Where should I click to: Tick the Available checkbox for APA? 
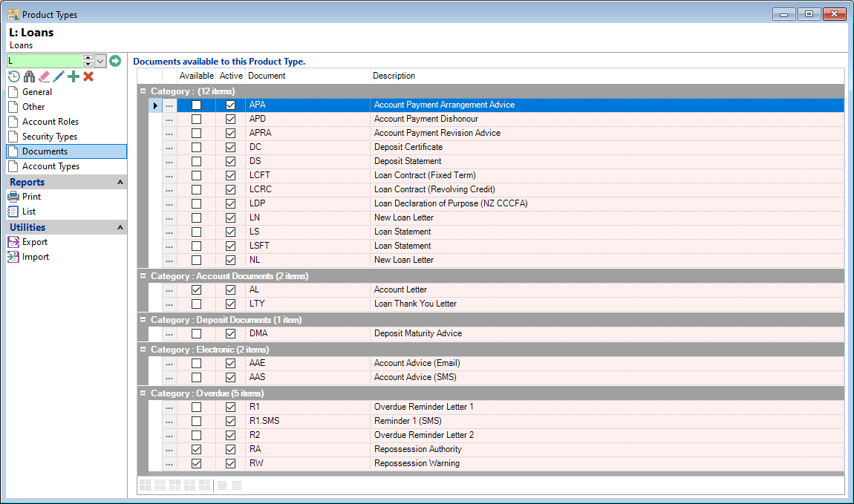197,105
